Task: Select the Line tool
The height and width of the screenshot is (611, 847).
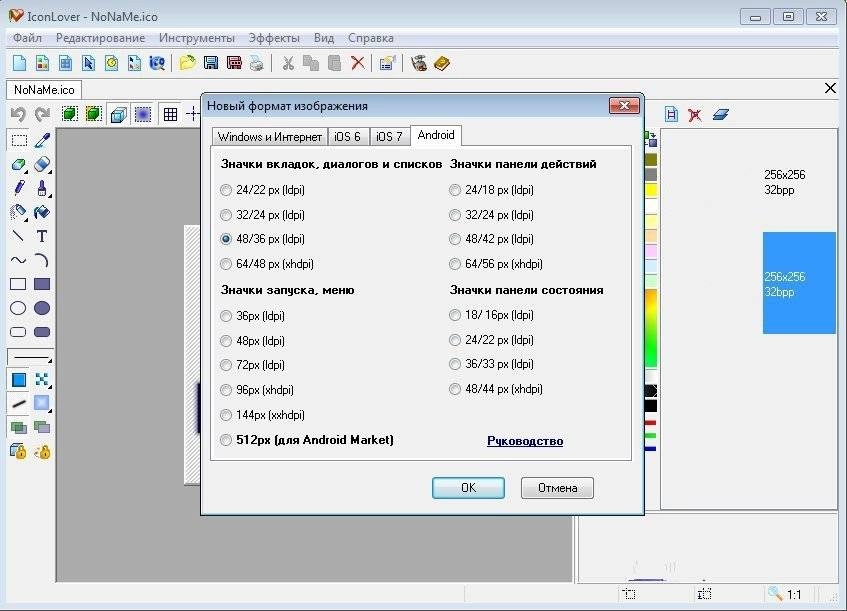Action: [18, 236]
